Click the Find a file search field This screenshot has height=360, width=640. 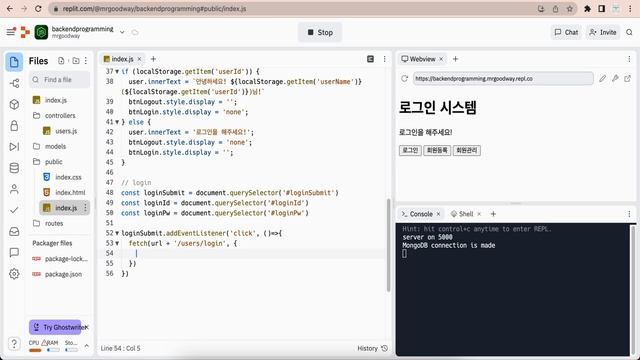coord(60,80)
